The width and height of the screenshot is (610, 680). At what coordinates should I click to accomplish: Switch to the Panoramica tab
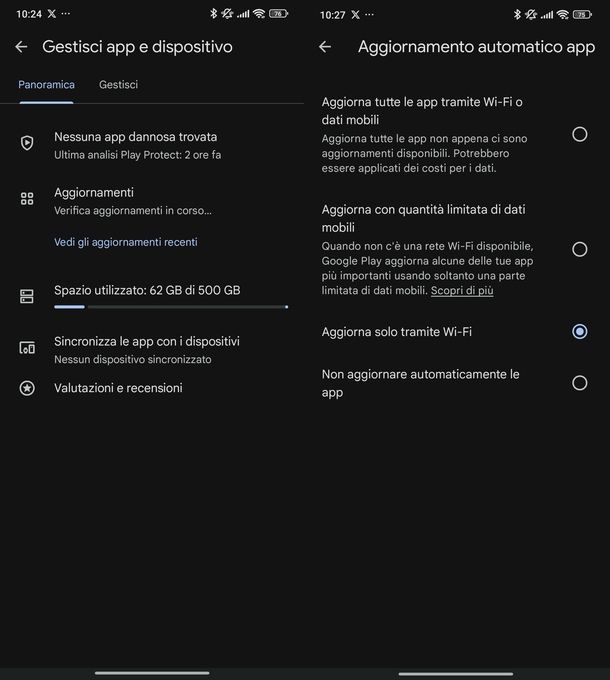click(46, 85)
